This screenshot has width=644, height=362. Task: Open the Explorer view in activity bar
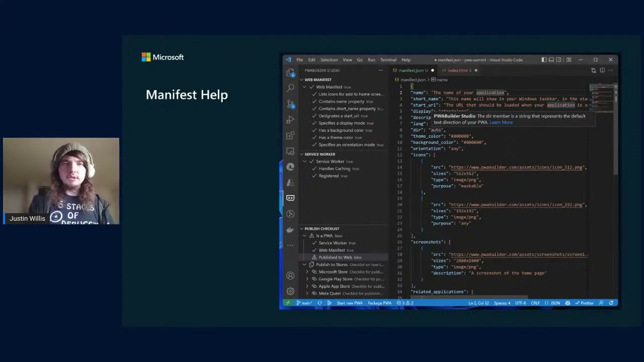(x=290, y=72)
